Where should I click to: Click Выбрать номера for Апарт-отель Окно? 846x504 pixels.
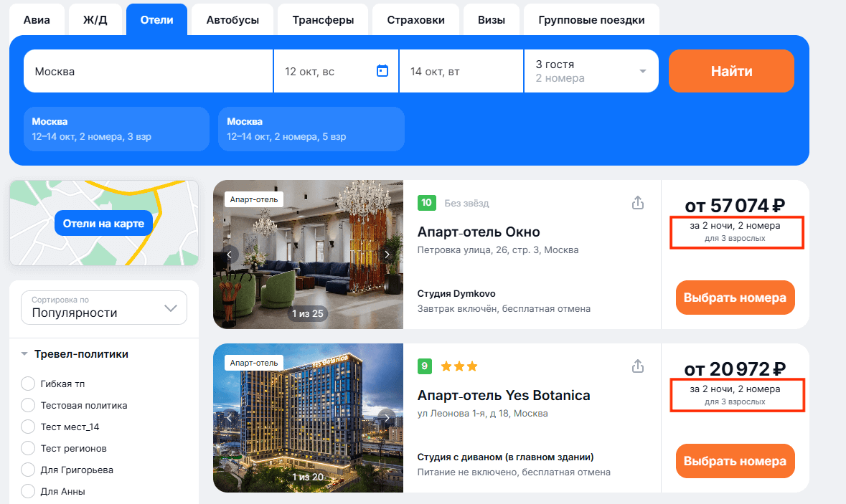coord(735,298)
